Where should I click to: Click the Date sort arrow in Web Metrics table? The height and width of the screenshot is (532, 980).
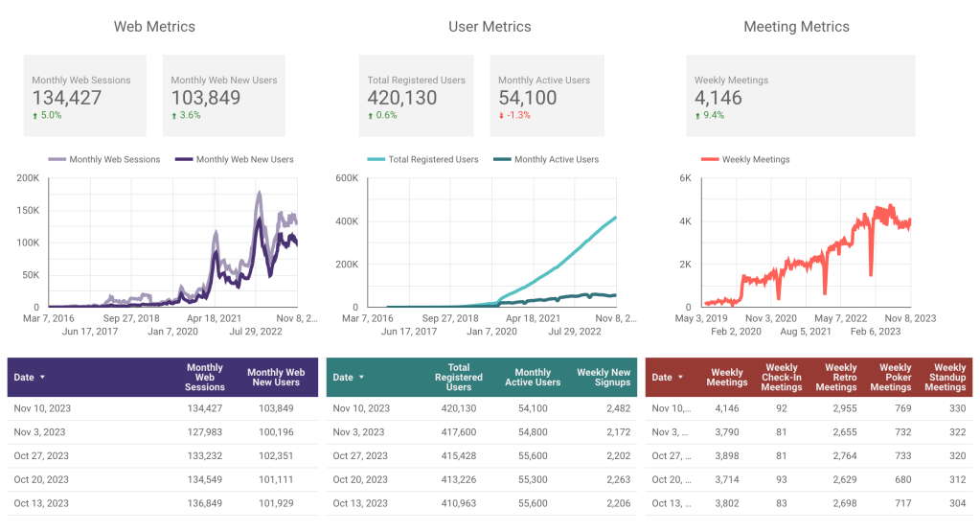(x=42, y=378)
